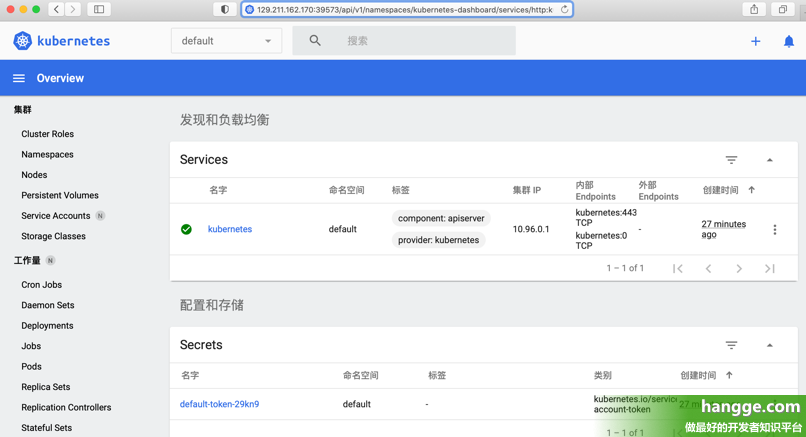Open Namespaces in sidebar
The image size is (806, 437).
(x=47, y=154)
